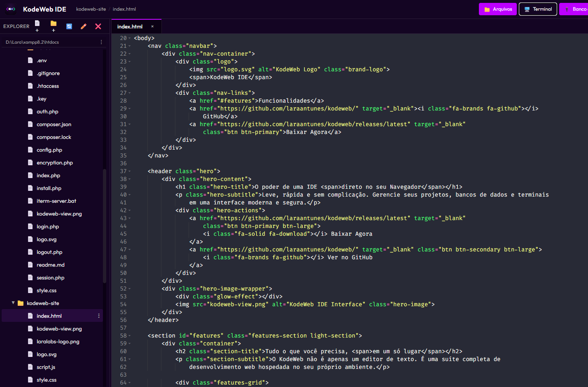This screenshot has width=588, height=387.
Task: Open root style.css above kodeweb-site folder
Action: (52, 290)
